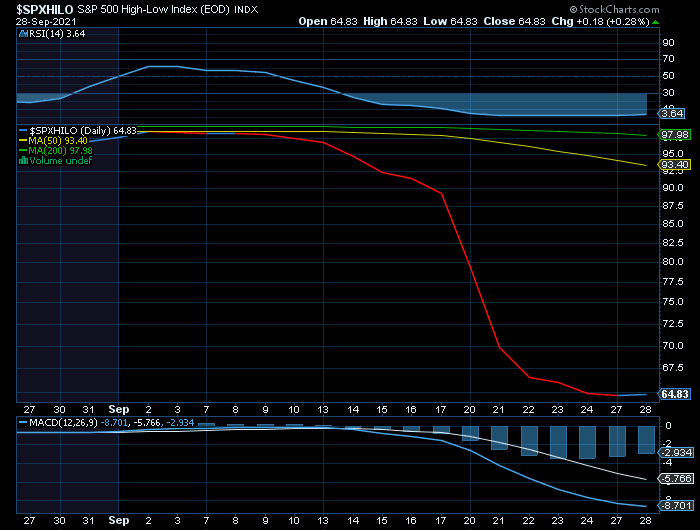Click the Chg +0.18 (+0.28%) text

[600, 21]
